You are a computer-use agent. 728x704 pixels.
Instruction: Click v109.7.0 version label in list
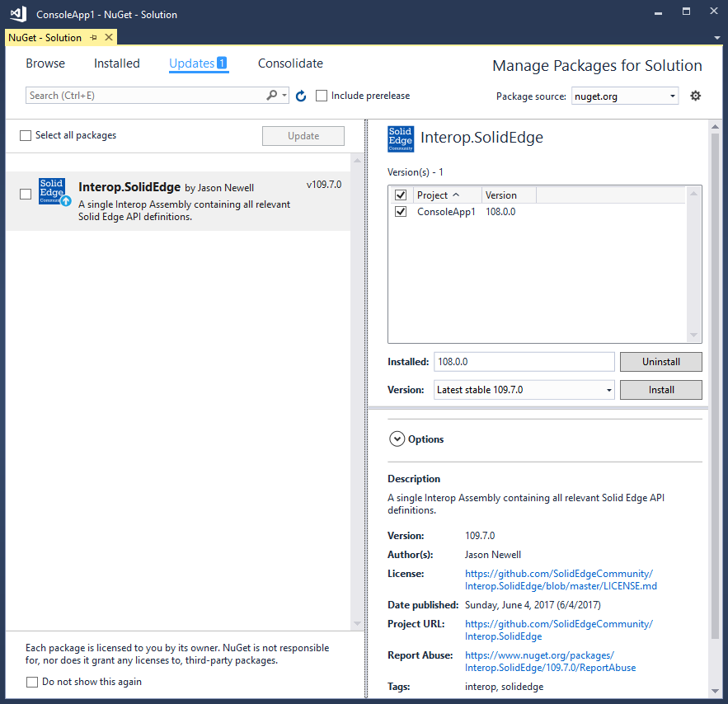coord(324,185)
